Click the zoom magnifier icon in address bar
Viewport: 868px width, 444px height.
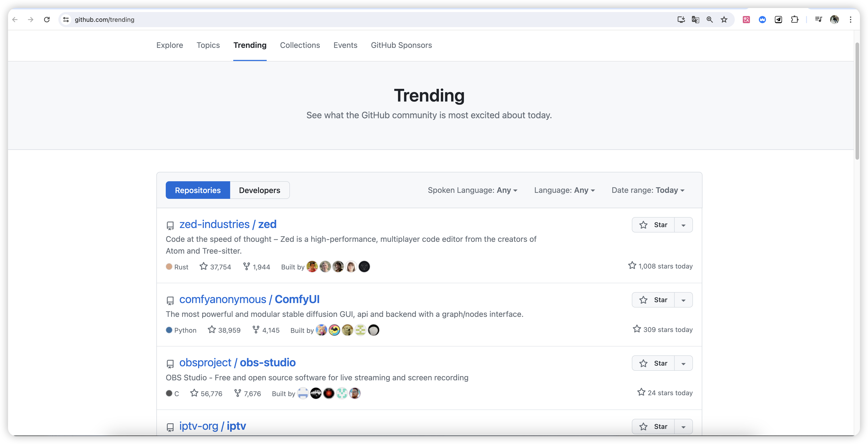click(710, 20)
